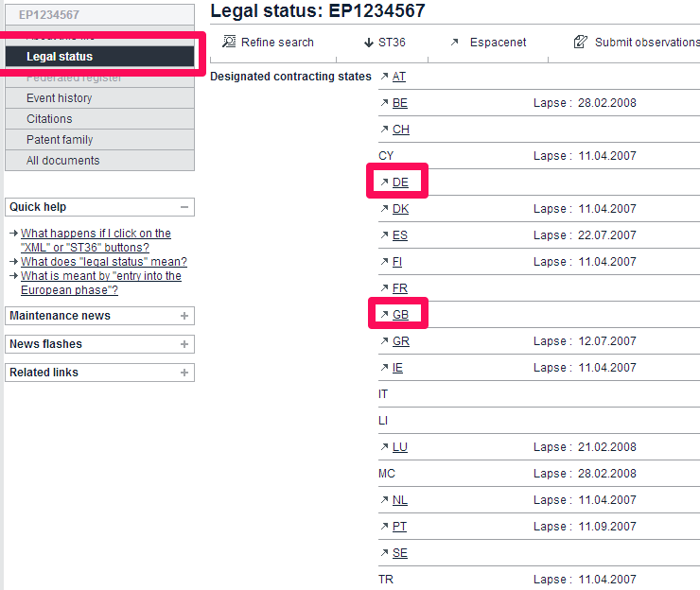
Task: Click the ST36 download arrow icon
Action: pyautogui.click(x=368, y=43)
